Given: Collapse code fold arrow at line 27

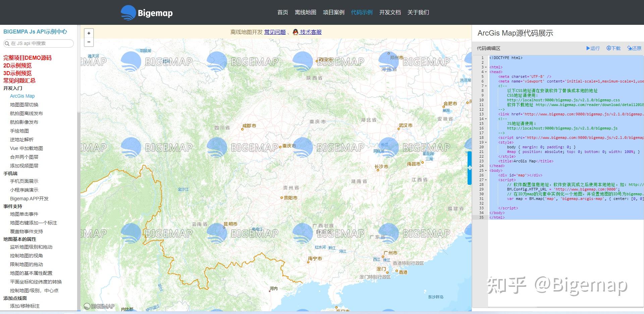Looking at the screenshot, I should coord(486,180).
